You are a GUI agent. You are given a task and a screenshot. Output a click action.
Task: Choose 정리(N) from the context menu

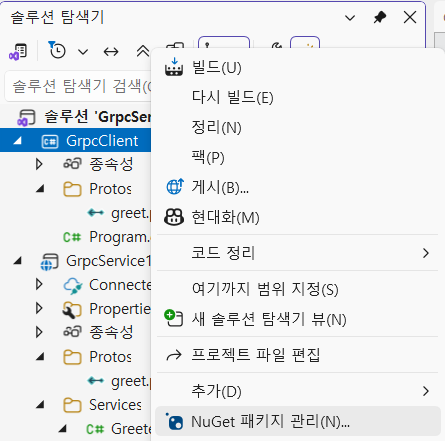point(297,127)
